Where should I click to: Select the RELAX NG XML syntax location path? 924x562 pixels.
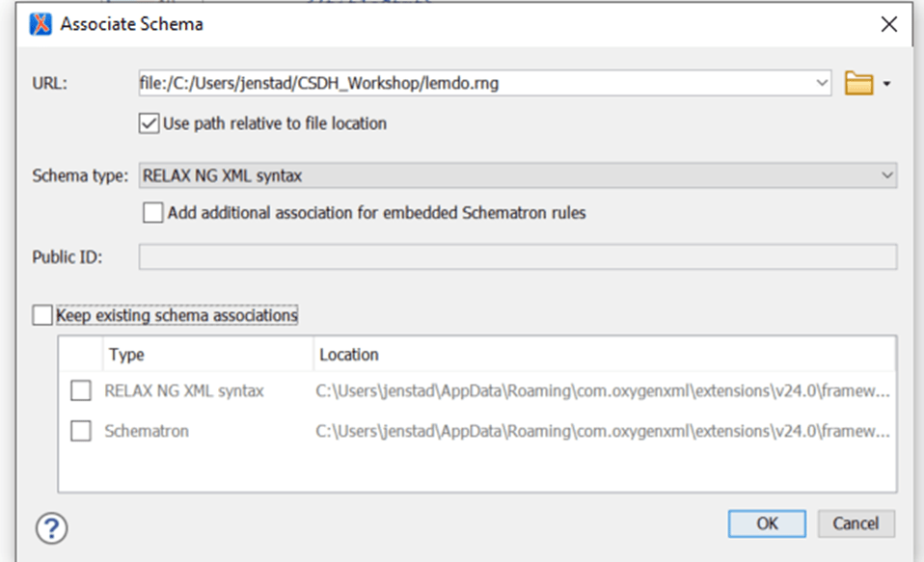click(602, 391)
